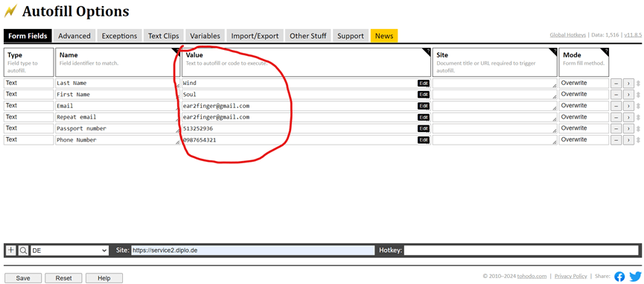Click the Save button

[23, 278]
